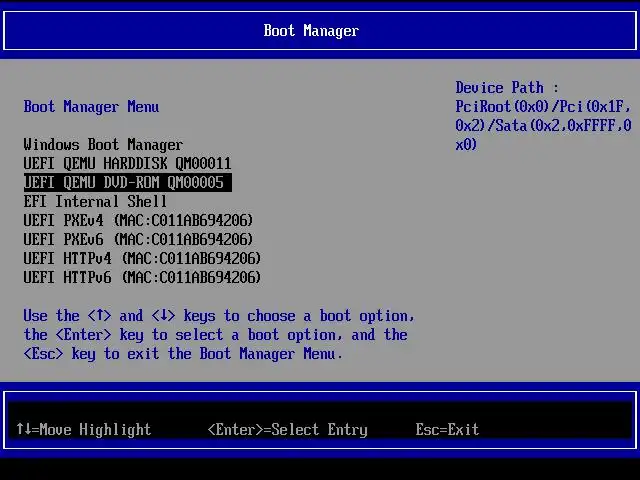Click the PciRoot device path value
The image size is (640, 480).
[543, 126]
